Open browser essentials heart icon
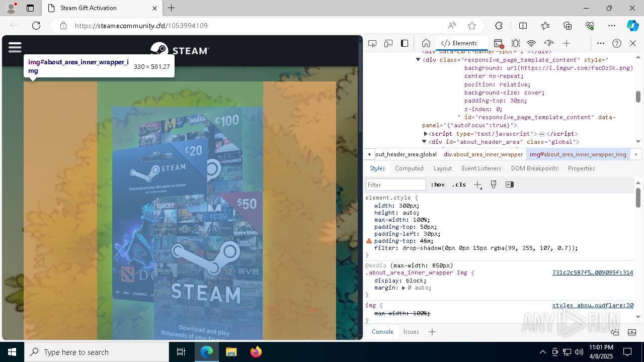This screenshot has width=644, height=362. point(590,26)
